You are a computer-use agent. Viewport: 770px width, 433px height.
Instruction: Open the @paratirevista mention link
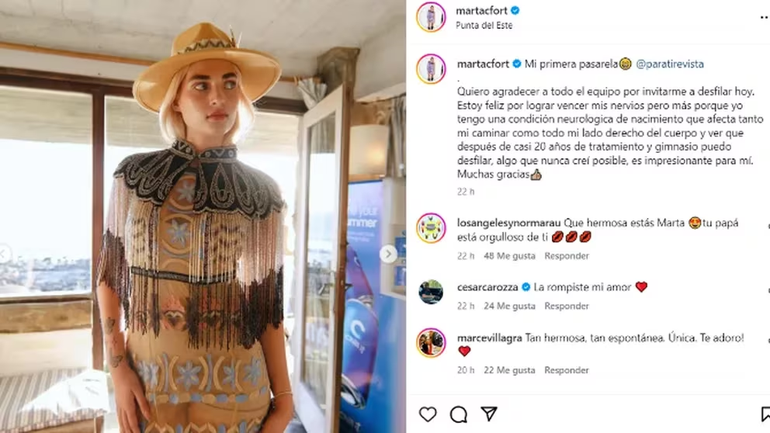[670, 64]
